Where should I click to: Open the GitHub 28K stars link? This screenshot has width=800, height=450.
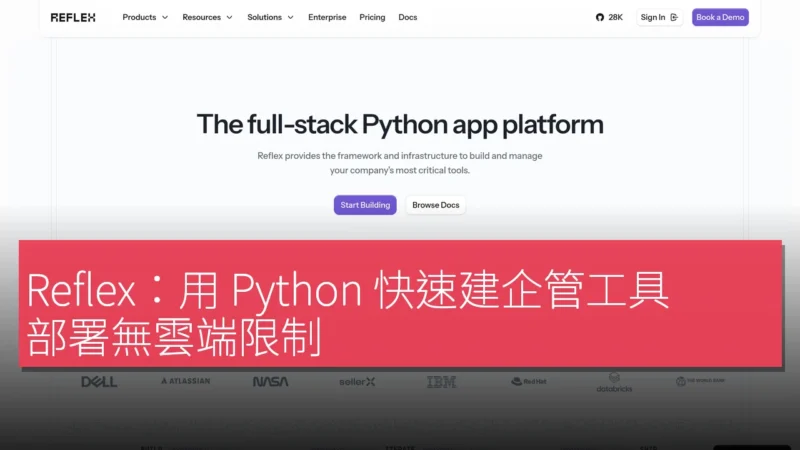609,17
